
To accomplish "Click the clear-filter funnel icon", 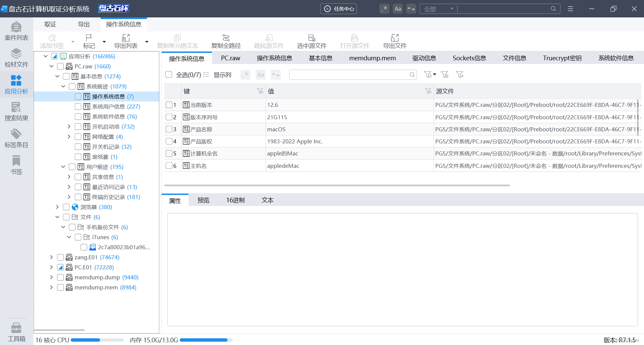I will point(460,74).
